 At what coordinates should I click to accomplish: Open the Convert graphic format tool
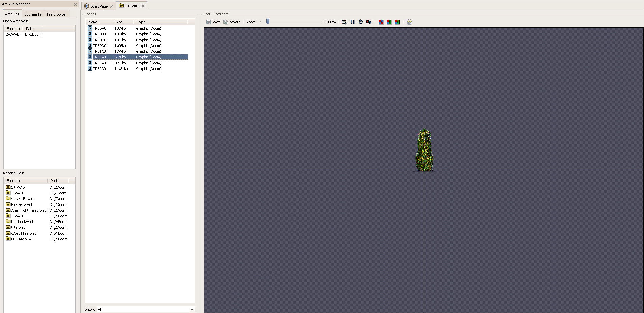coord(369,22)
